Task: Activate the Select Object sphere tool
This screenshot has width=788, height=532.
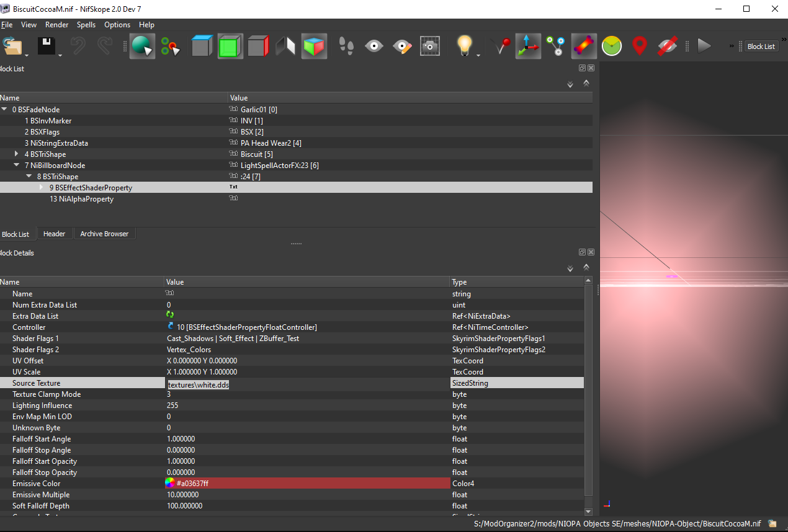Action: pos(142,47)
